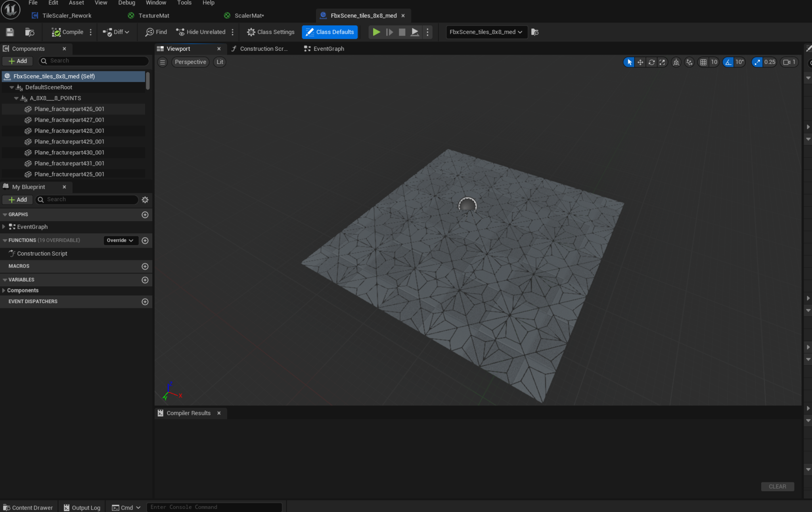The width and height of the screenshot is (812, 512).
Task: Open the debug object FbxScene_tiles_8x8_med dropdown
Action: pos(486,32)
